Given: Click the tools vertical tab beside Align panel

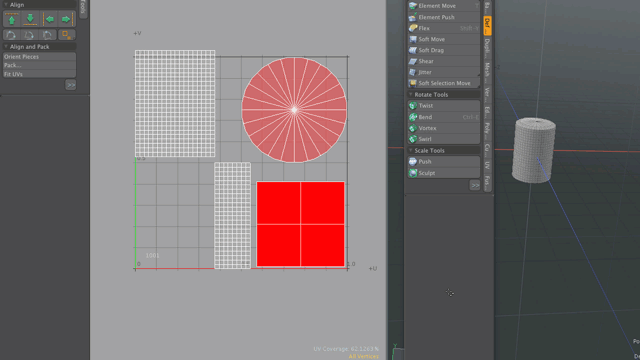Looking at the screenshot, I should [83, 8].
